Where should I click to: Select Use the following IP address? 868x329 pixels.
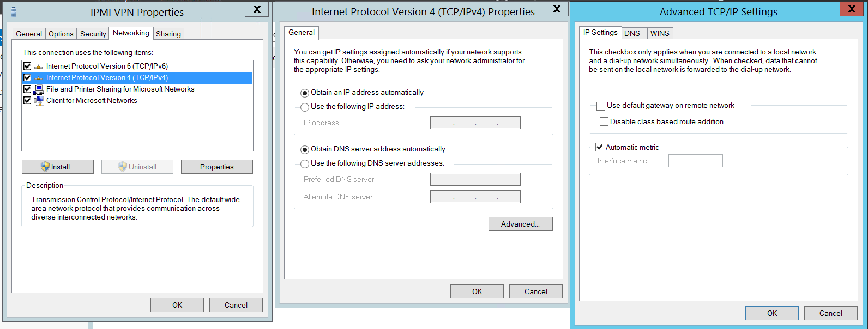[x=305, y=107]
